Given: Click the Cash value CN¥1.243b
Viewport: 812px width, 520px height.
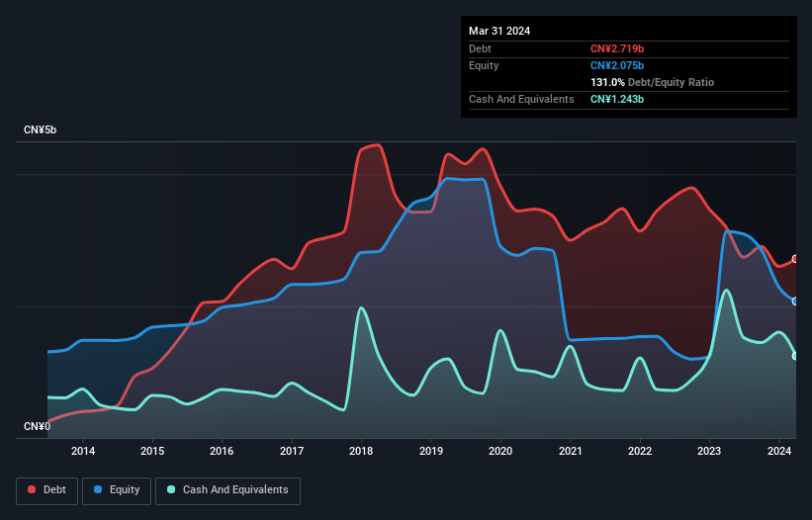Looking at the screenshot, I should click(617, 99).
